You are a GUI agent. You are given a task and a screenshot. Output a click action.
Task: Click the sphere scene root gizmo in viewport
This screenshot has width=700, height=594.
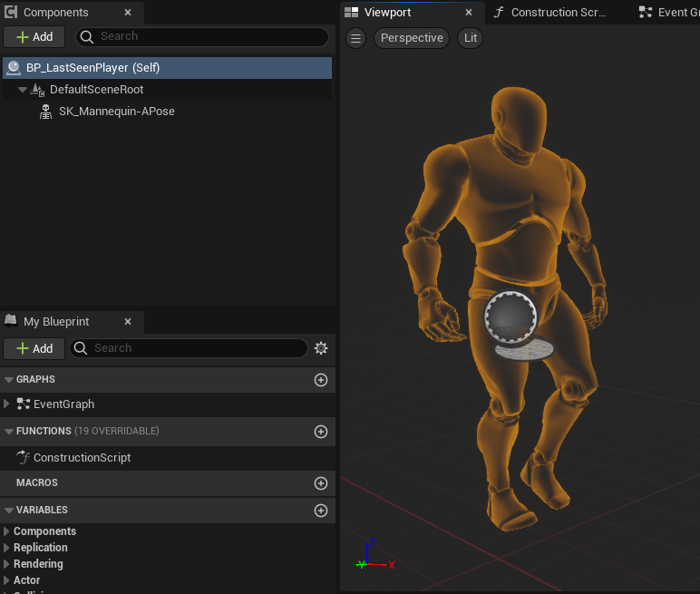tap(510, 318)
